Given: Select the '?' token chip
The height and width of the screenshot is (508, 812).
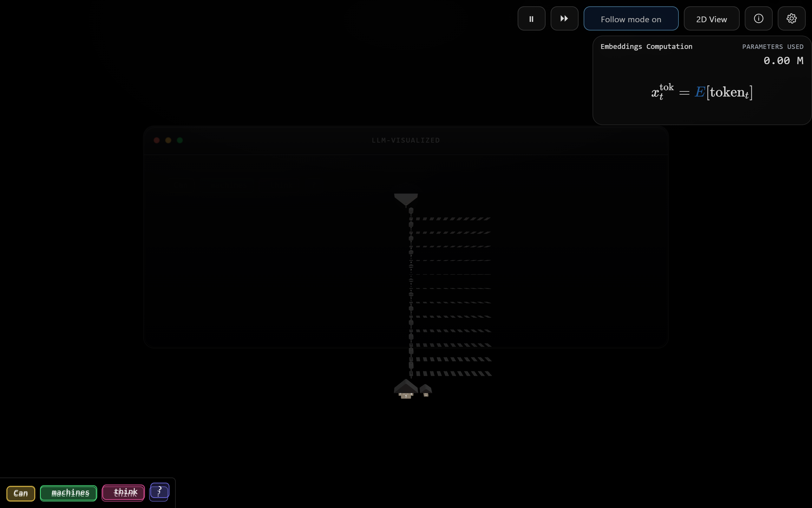Looking at the screenshot, I should click(x=159, y=492).
